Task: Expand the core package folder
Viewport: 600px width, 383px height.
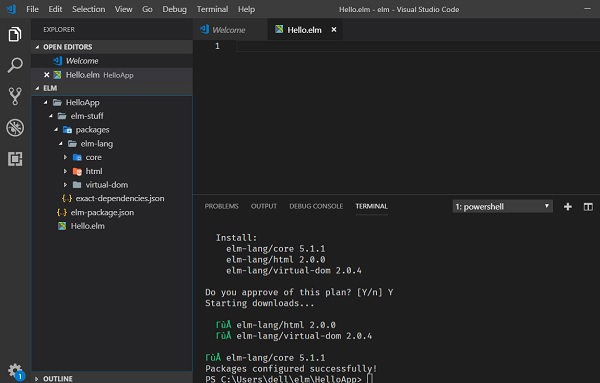Action: point(65,157)
